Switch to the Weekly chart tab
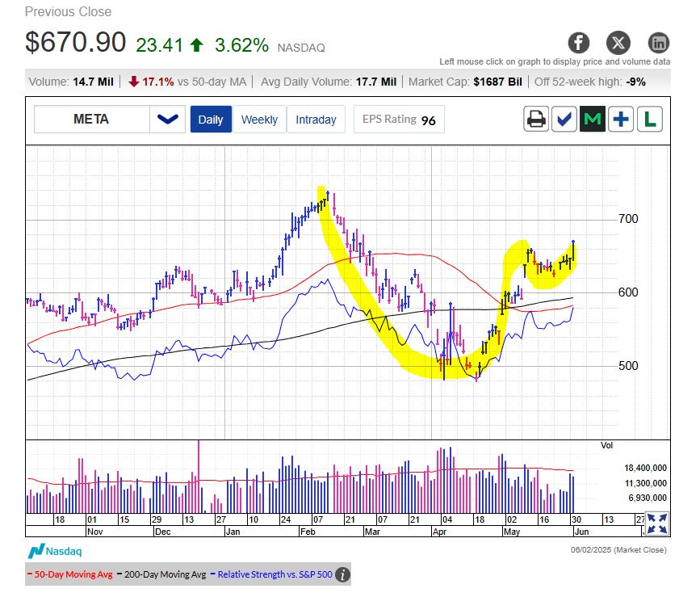 tap(259, 120)
